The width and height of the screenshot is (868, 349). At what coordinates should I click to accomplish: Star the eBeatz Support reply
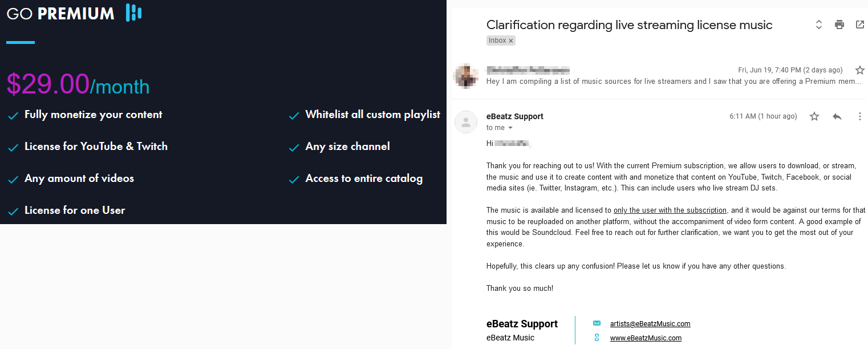pyautogui.click(x=814, y=116)
